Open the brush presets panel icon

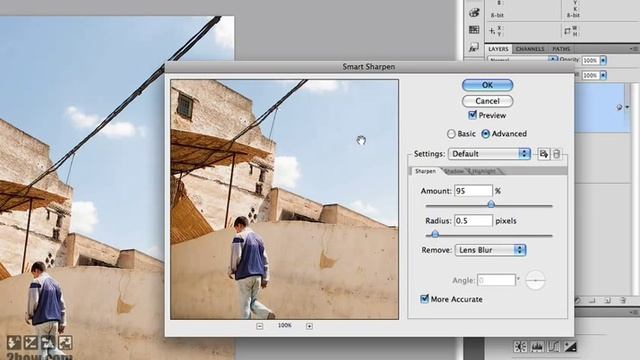[x=474, y=12]
